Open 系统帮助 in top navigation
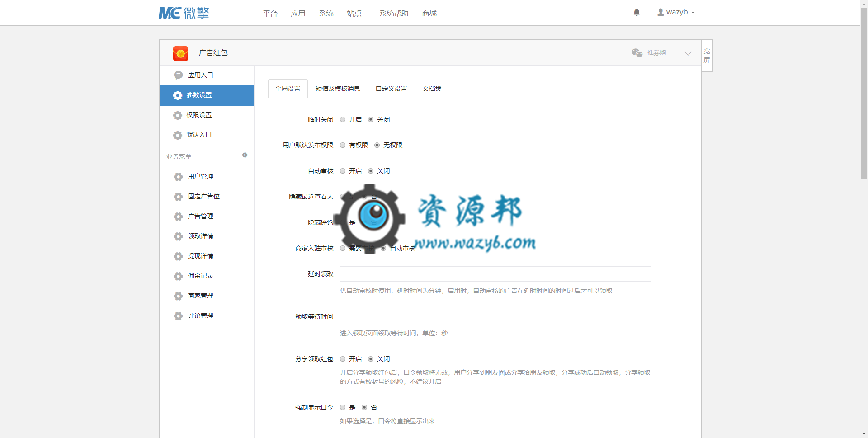 (x=394, y=13)
